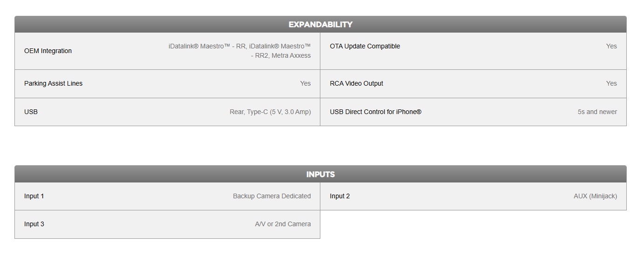
Task: Click the EXPANDABILITY section header
Action: pyautogui.click(x=320, y=24)
